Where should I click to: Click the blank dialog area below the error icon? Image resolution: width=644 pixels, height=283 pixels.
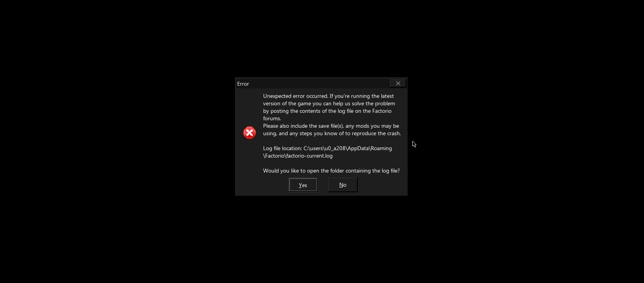point(249,165)
